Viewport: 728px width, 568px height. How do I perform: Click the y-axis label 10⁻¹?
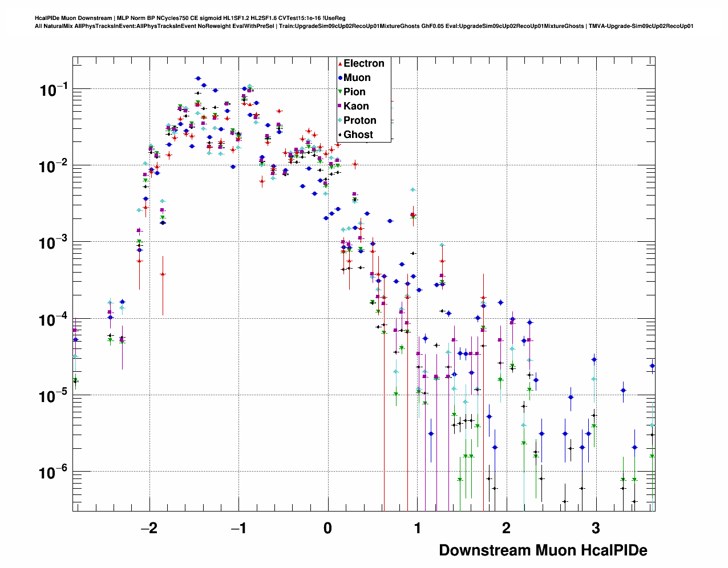[53, 90]
